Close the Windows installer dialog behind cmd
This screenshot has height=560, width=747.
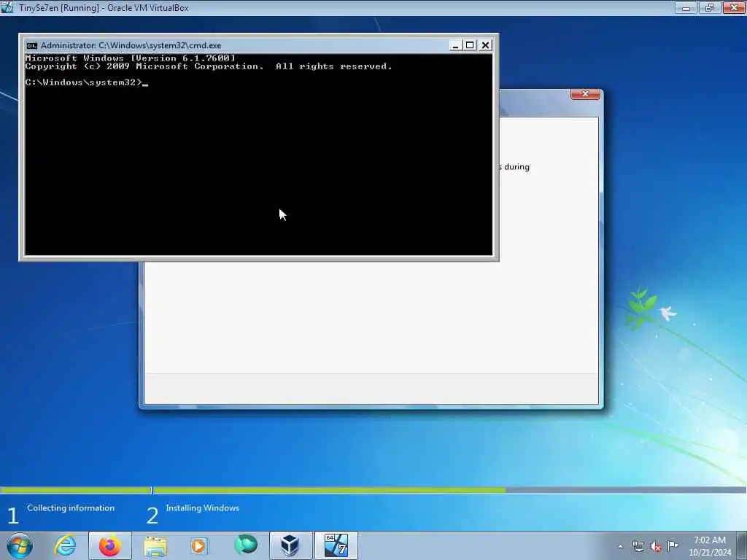(586, 94)
